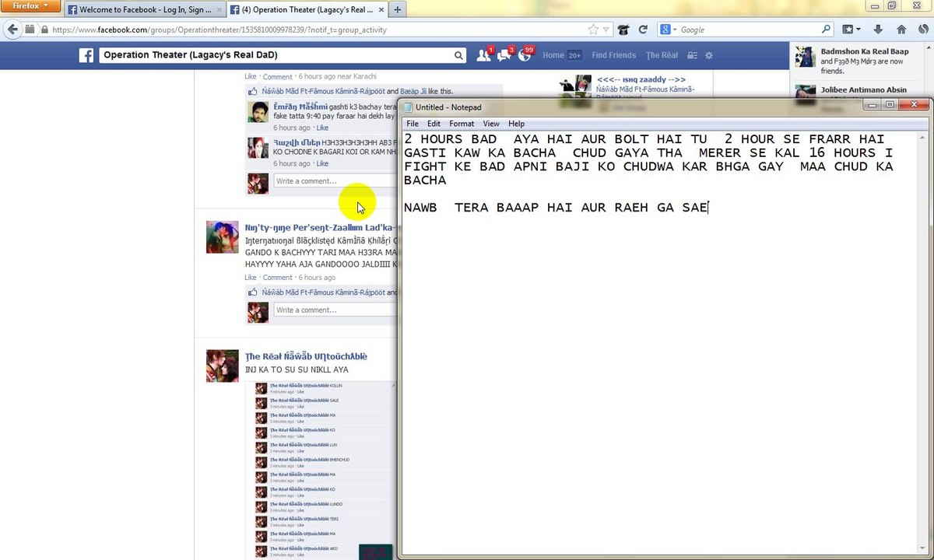Go back with Firefox's back arrow
This screenshot has width=934, height=560.
tap(12, 30)
